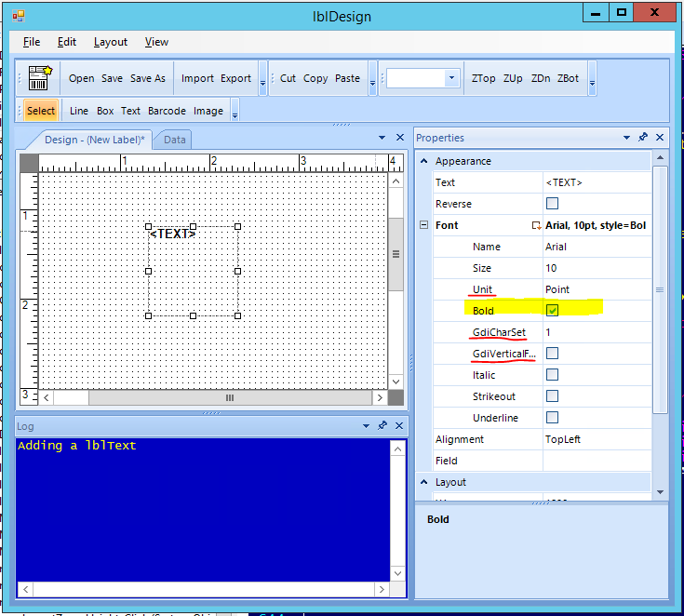This screenshot has height=616, width=684.
Task: Enable the Strikeout checkbox
Action: point(552,395)
